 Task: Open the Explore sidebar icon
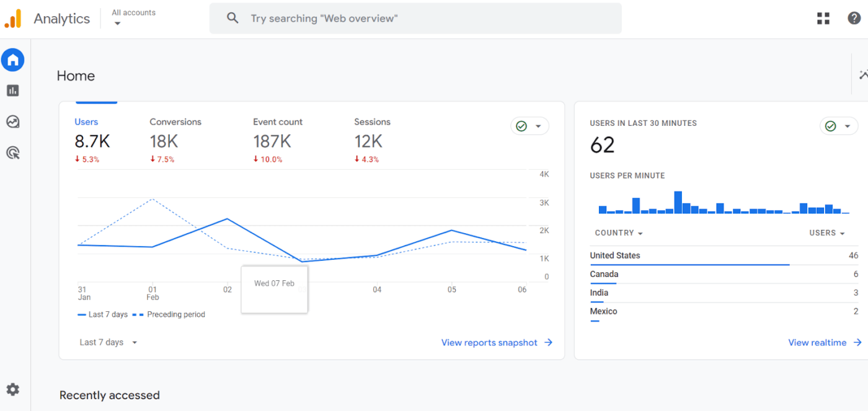coord(13,122)
